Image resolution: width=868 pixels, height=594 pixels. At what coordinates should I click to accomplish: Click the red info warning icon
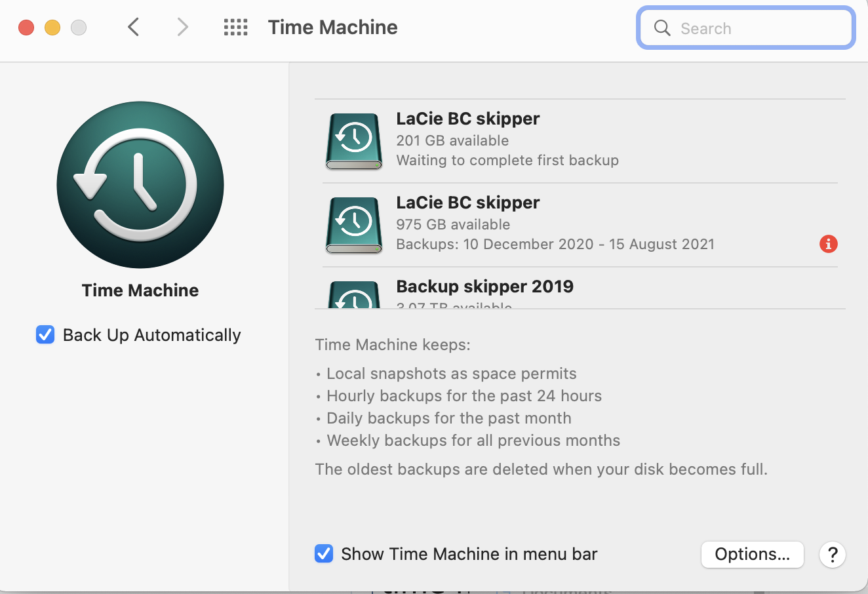click(828, 244)
